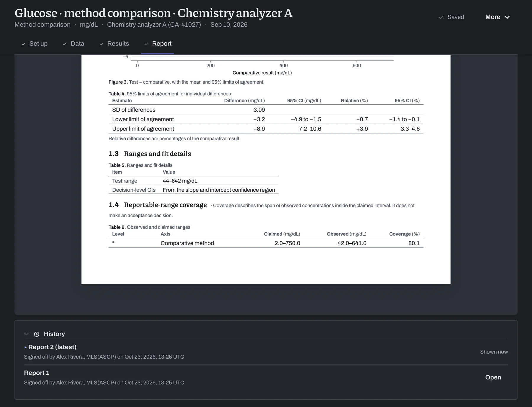Click the History clock icon
The image size is (532, 407).
pos(37,334)
